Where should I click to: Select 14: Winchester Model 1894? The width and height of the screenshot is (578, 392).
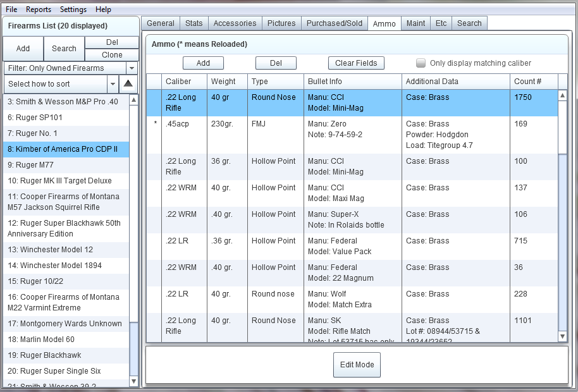click(x=66, y=266)
